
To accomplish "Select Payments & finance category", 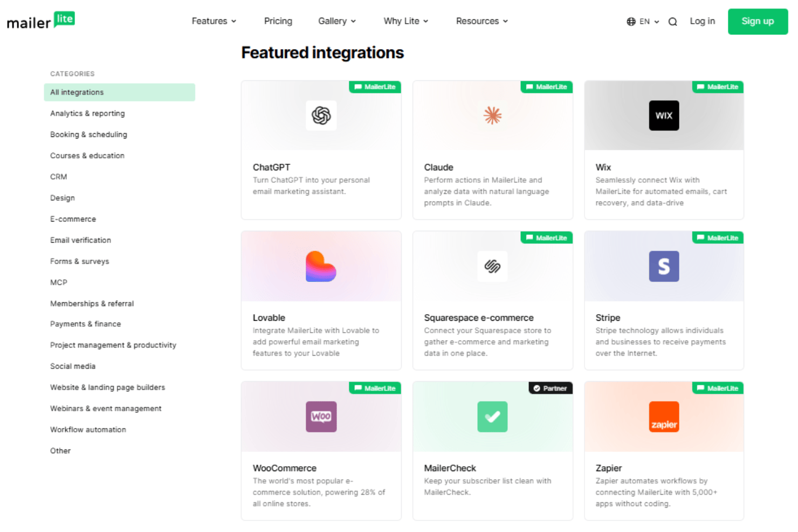I will pos(86,323).
